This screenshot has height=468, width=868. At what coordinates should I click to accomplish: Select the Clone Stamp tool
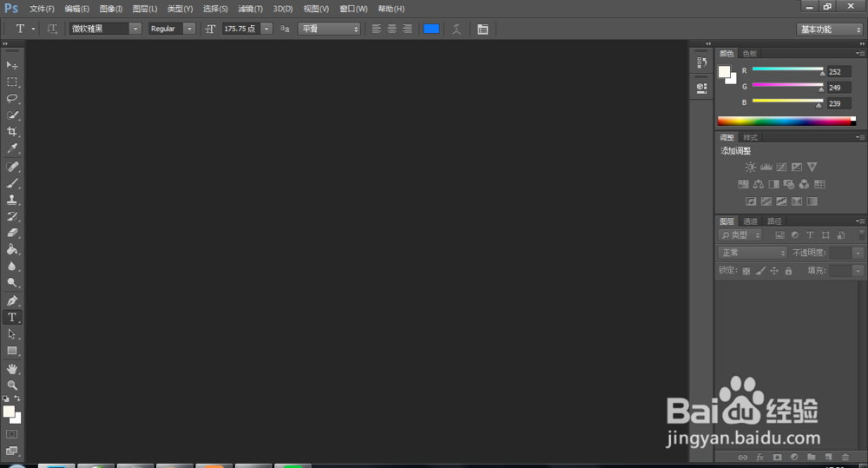(x=11, y=200)
